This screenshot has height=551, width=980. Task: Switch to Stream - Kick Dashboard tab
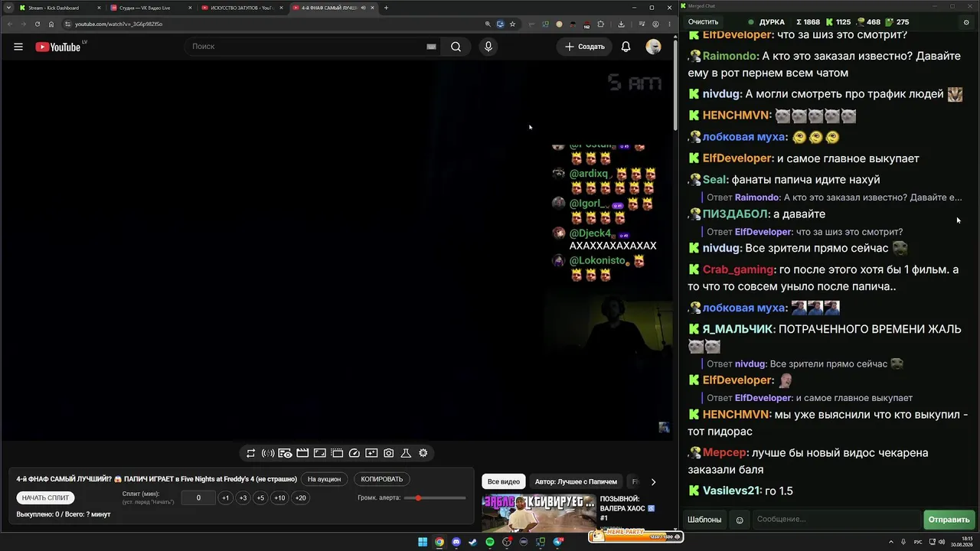pyautogui.click(x=60, y=8)
